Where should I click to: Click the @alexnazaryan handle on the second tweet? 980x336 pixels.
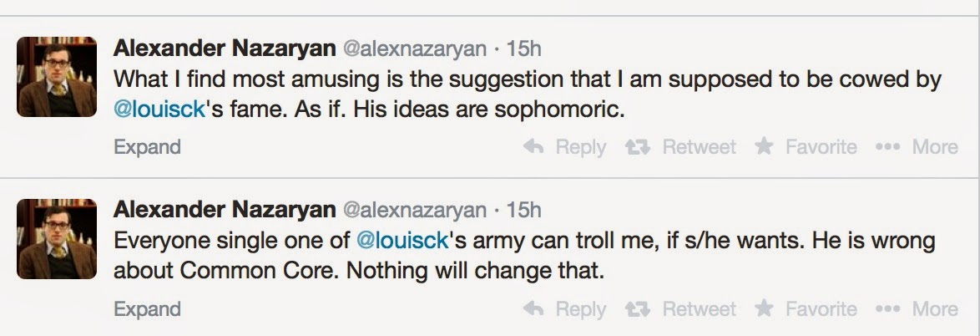[414, 209]
